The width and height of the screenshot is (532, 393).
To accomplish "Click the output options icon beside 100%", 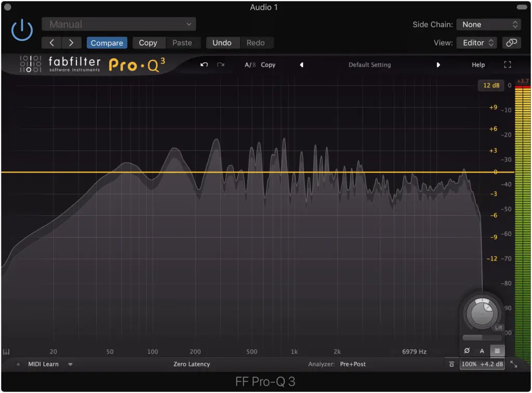I will coord(451,364).
